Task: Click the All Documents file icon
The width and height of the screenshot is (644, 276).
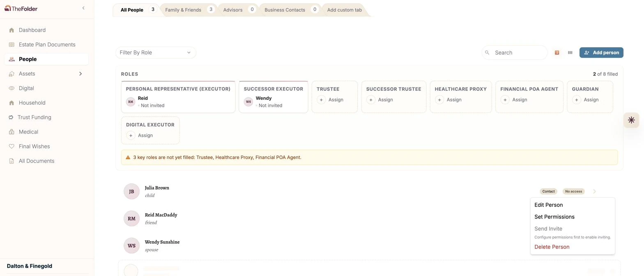Action: 11,161
